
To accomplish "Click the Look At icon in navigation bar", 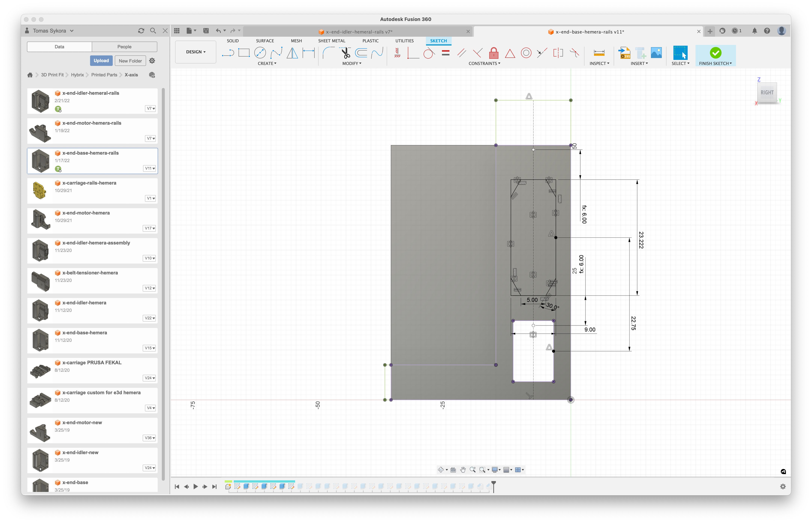I will pyautogui.click(x=453, y=470).
